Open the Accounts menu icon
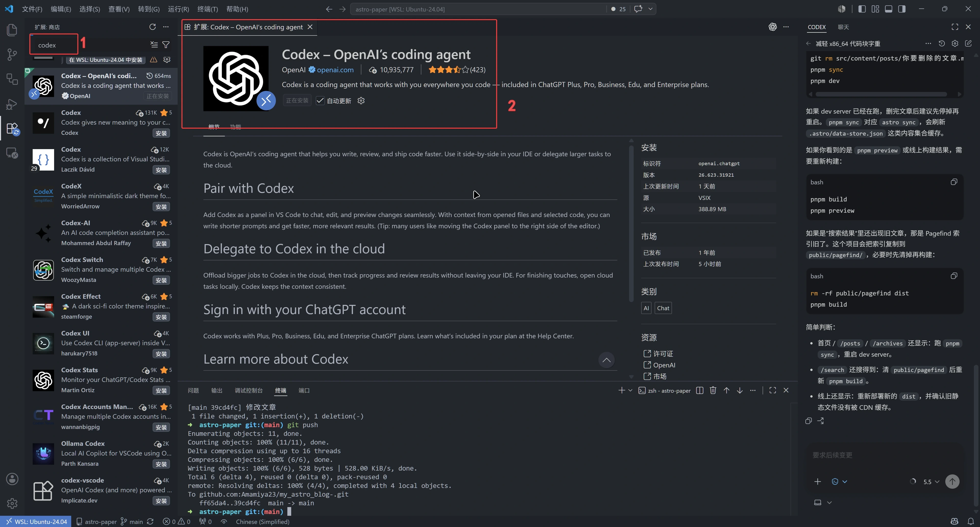This screenshot has height=527, width=980. (x=12, y=479)
